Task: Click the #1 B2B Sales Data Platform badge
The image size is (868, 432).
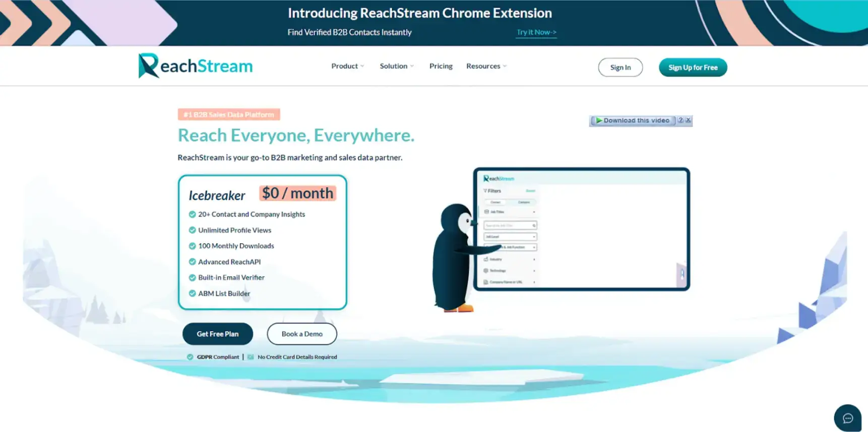Action: pos(229,115)
